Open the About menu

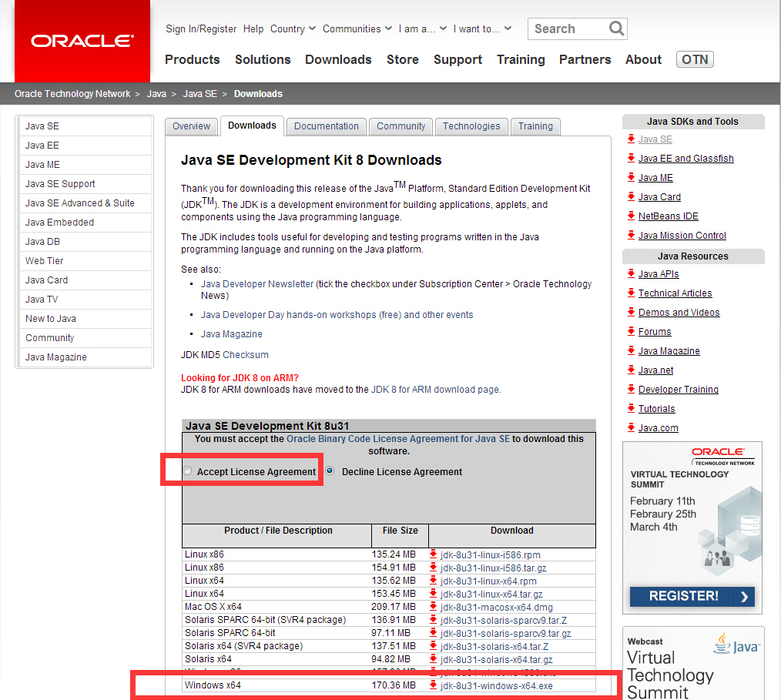point(644,60)
